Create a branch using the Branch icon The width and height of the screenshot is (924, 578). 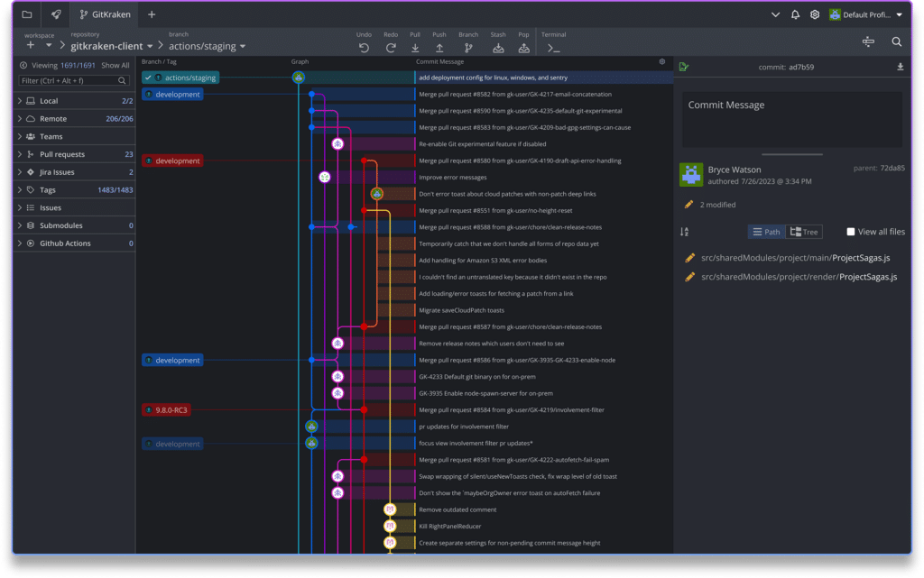point(468,49)
